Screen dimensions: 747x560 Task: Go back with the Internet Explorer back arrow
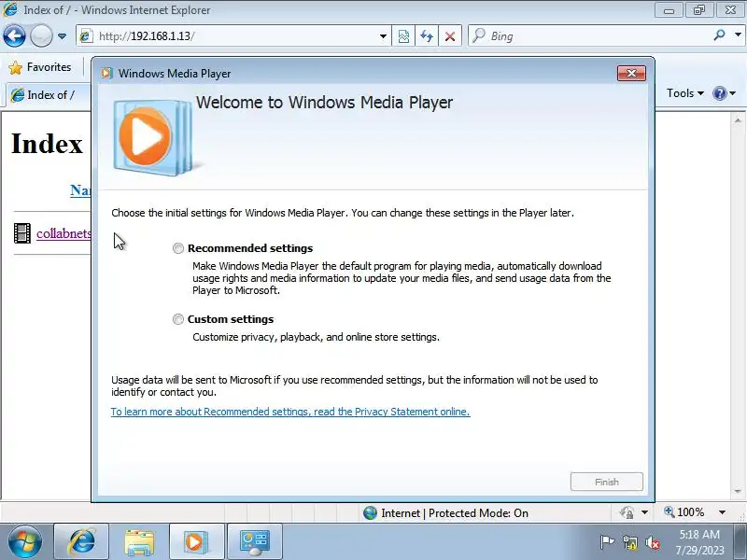point(14,35)
